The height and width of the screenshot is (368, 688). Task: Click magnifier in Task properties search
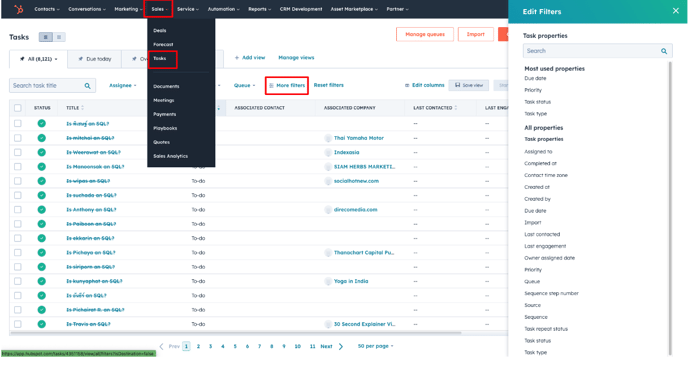point(664,51)
